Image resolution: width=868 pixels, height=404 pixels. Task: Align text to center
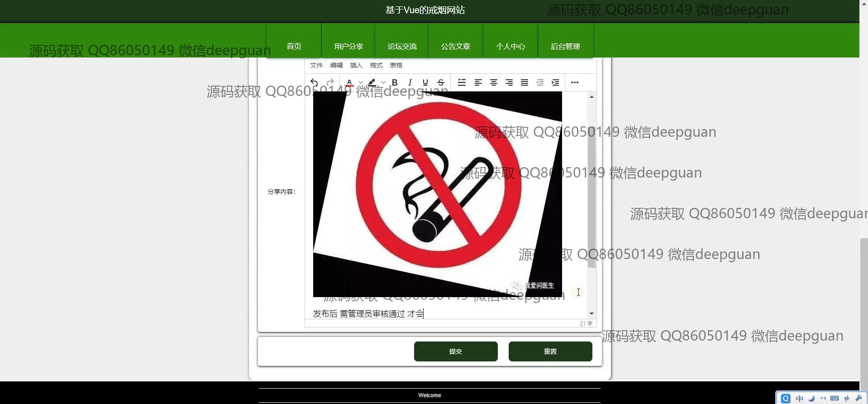(x=493, y=82)
